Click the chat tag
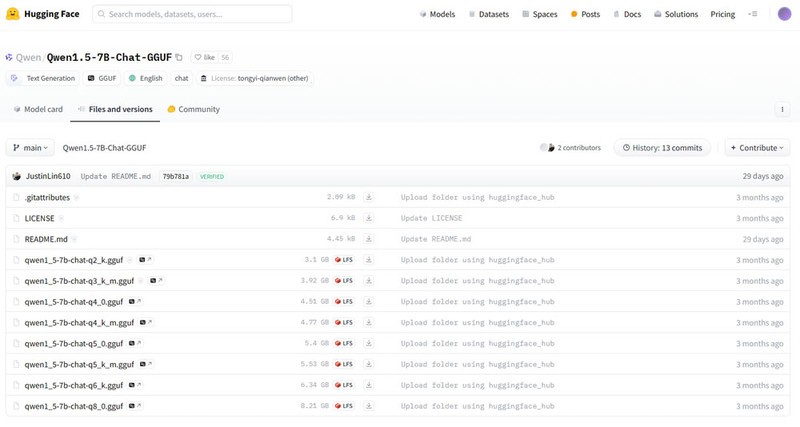The width and height of the screenshot is (800, 427). [182, 78]
